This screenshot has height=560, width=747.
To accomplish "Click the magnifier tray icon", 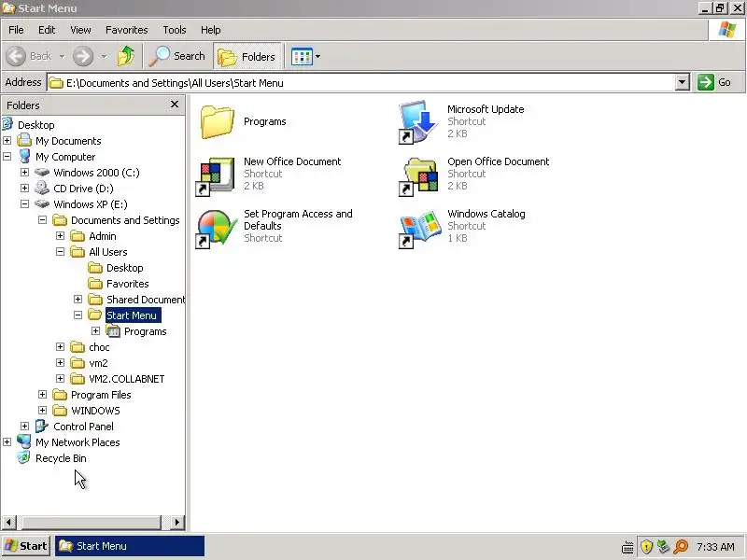I will click(x=682, y=546).
